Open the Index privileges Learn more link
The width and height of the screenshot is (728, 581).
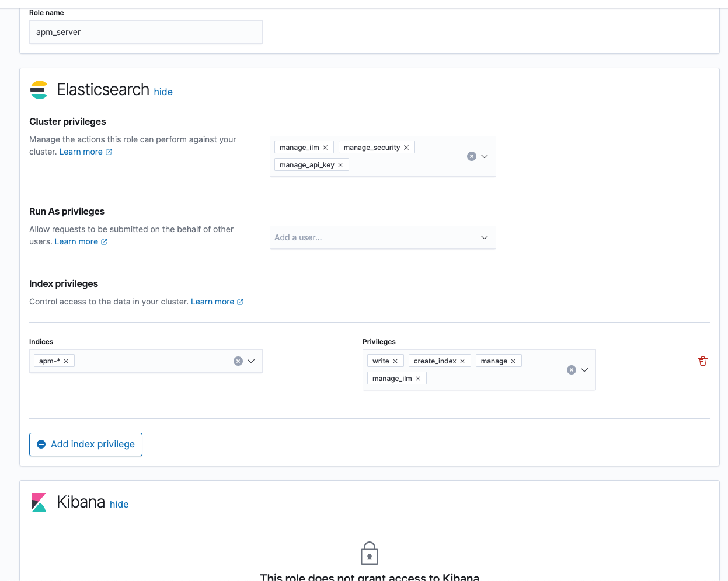217,302
